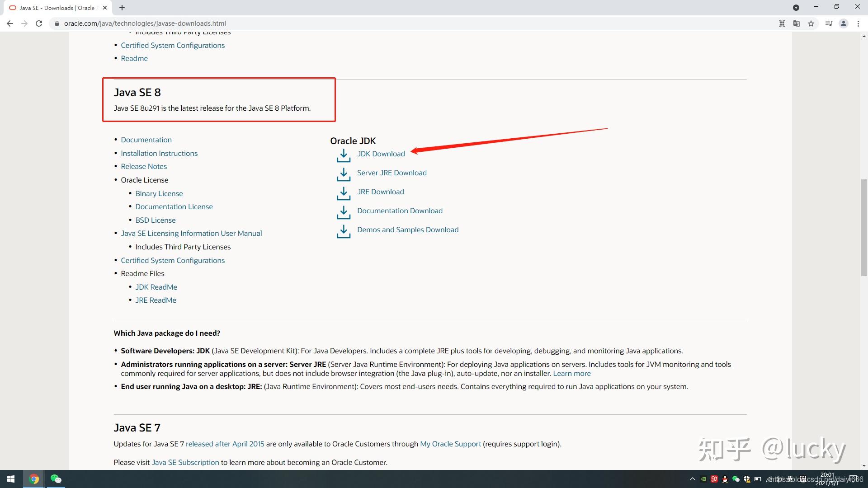Open the JDK ReadMe link
The width and height of the screenshot is (868, 488).
pyautogui.click(x=156, y=287)
